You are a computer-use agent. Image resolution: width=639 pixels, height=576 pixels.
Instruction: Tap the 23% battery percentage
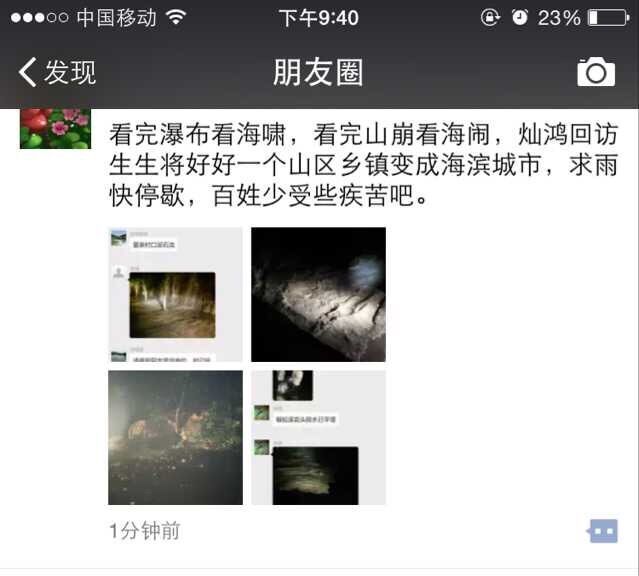pyautogui.click(x=559, y=18)
